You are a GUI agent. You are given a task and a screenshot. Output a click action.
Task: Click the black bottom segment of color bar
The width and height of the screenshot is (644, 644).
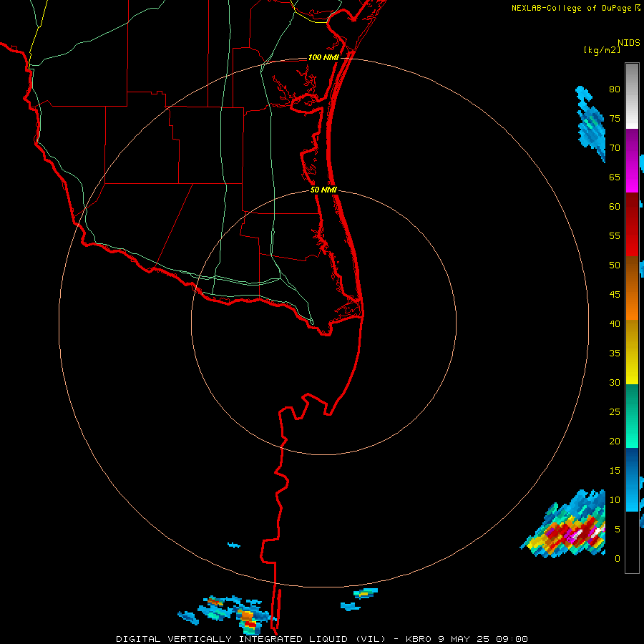(632, 542)
